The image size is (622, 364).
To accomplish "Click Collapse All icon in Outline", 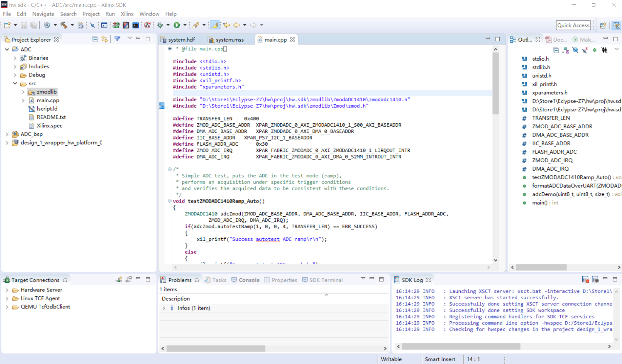I will pos(556,50).
